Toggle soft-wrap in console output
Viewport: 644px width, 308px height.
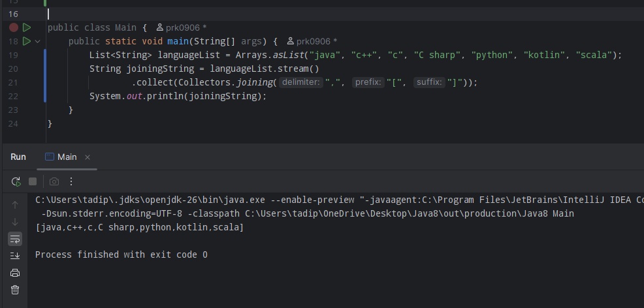(x=15, y=239)
